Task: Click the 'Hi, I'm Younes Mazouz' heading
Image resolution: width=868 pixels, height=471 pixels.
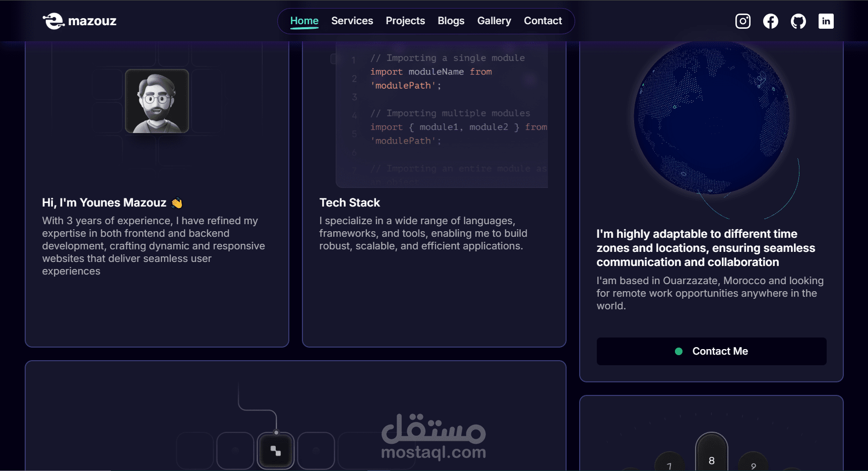Action: [x=104, y=203]
